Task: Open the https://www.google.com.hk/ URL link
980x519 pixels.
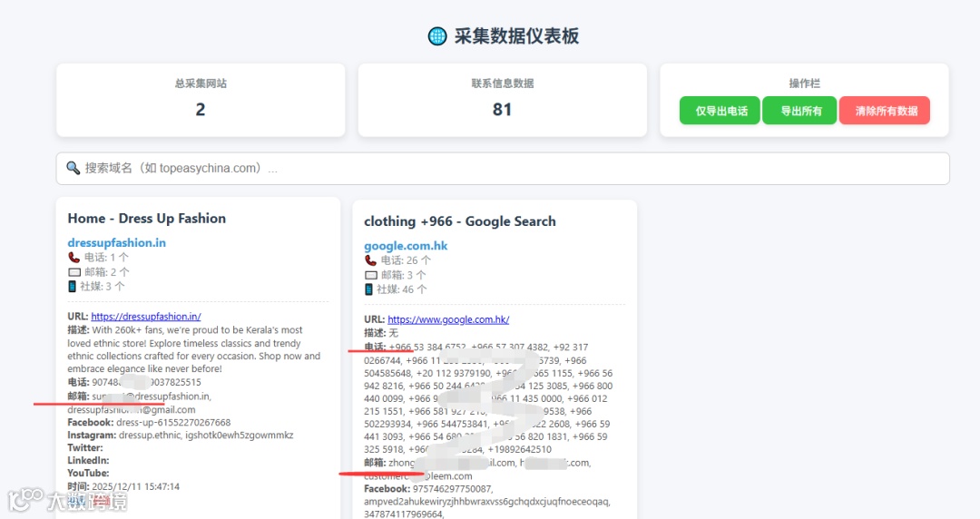Action: coord(448,319)
